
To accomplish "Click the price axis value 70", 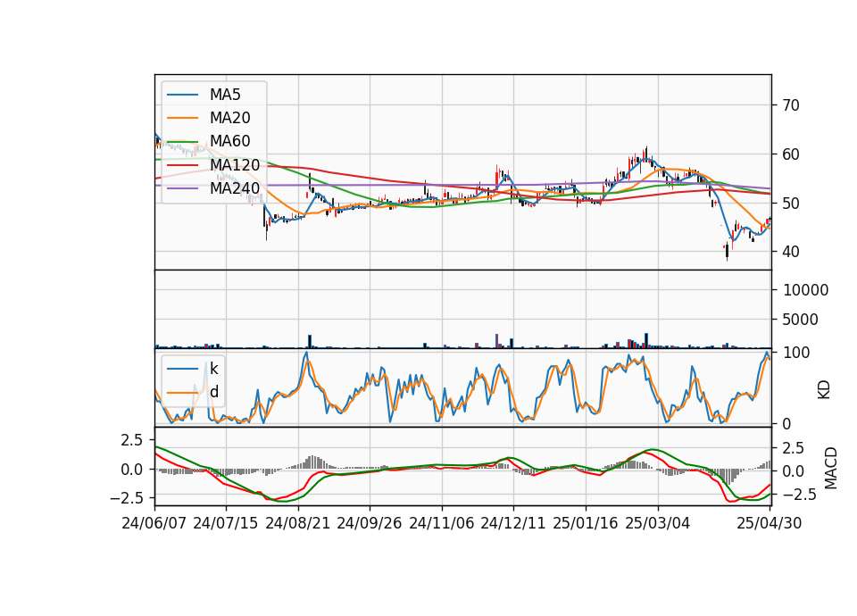I will click(791, 105).
